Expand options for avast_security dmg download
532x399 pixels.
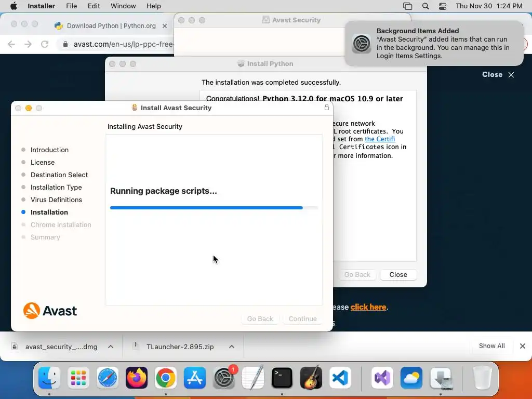coord(111,347)
